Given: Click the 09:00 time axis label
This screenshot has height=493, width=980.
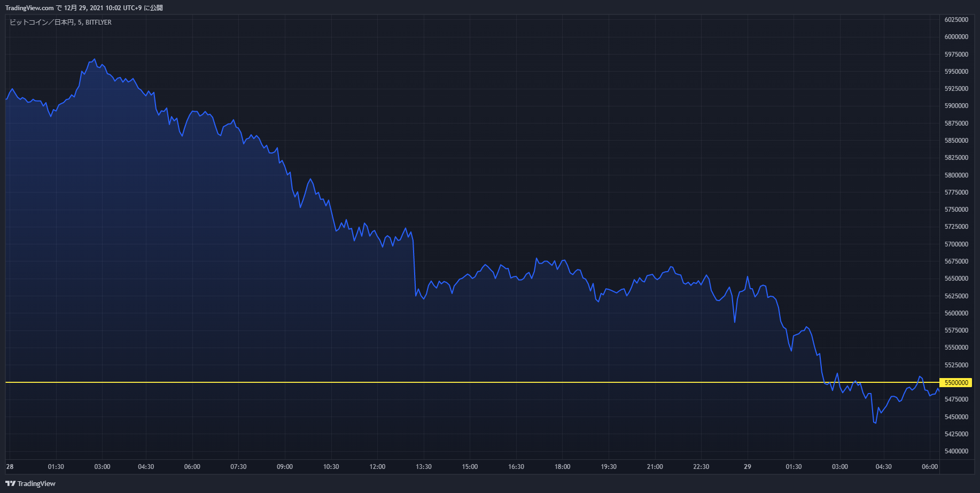Looking at the screenshot, I should tap(285, 467).
